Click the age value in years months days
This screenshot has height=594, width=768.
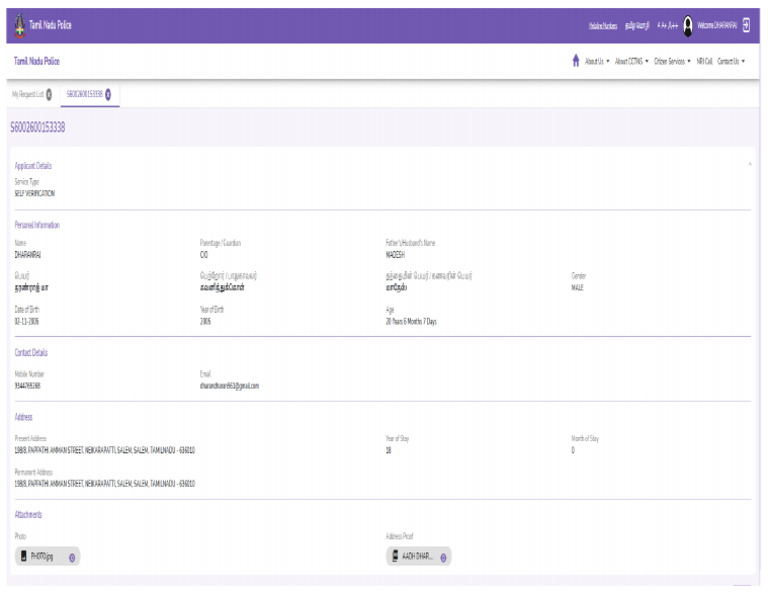[411, 322]
